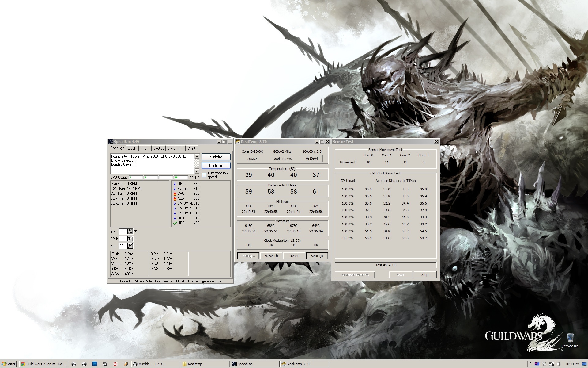
Task: View the Charts tab
Action: [192, 148]
